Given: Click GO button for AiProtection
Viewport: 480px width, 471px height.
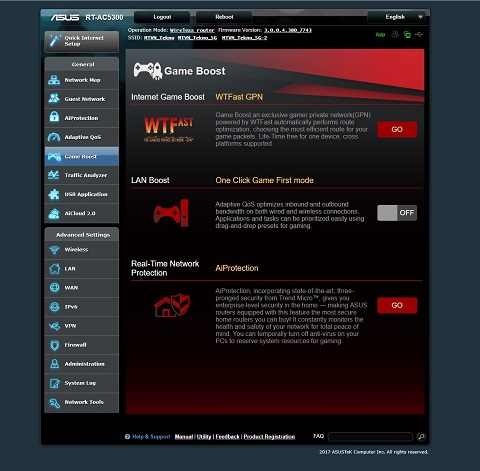Looking at the screenshot, I should coord(397,305).
